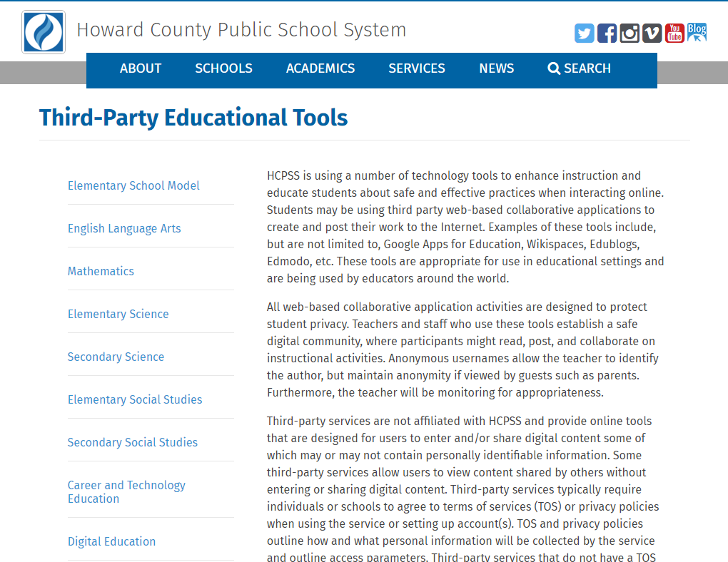
Task: Click the Howard County school system logo
Action: click(44, 32)
